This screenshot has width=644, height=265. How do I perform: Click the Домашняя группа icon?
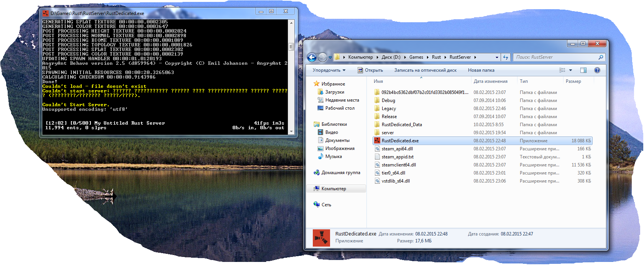tap(317, 173)
